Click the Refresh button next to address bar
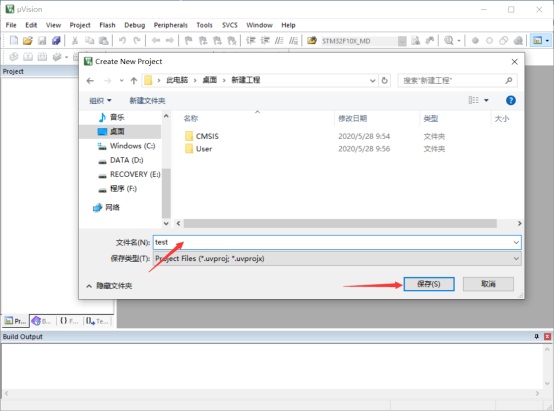Viewport: 554px width, 411px height. click(384, 81)
